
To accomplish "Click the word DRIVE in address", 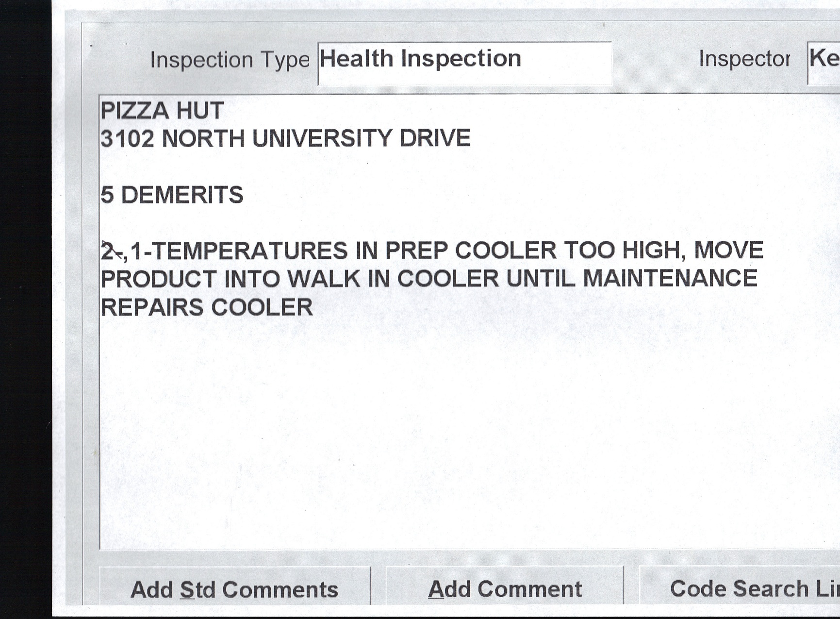I will [x=435, y=138].
